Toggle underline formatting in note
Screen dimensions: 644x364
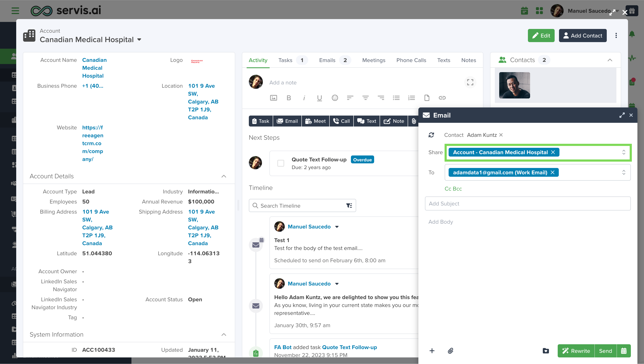[319, 98]
